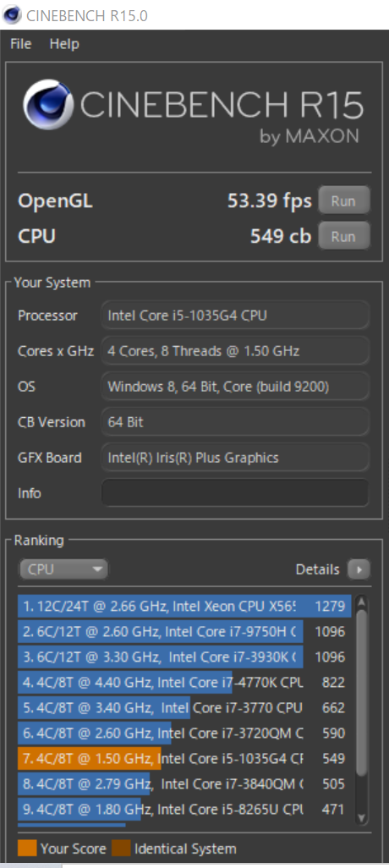Click the Cinebench icon in title bar
Screen dimensions: 389x868
[12, 15]
